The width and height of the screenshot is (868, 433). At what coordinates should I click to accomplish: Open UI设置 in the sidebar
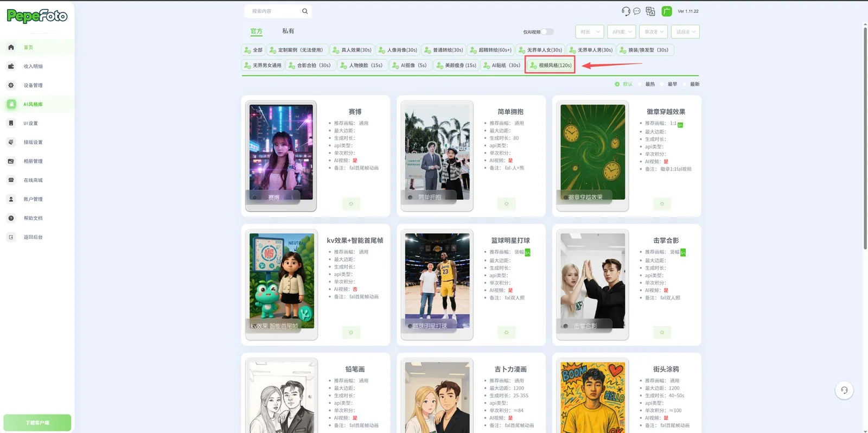click(37, 123)
